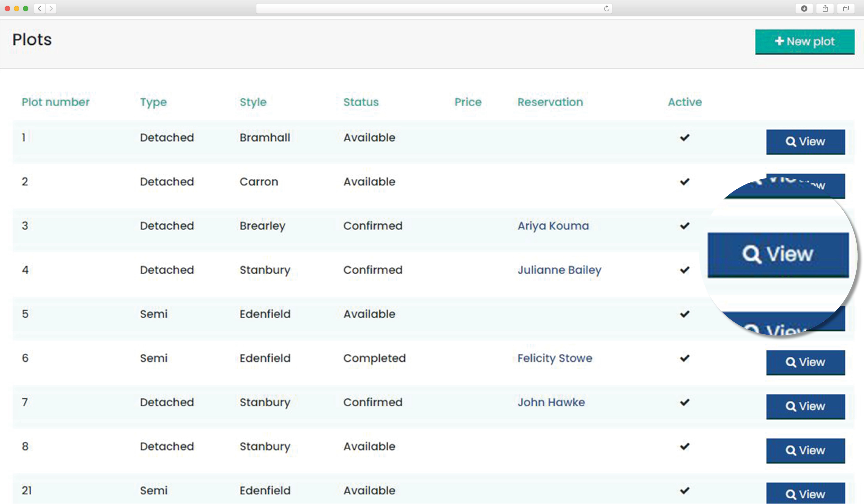Click the Confirmed status for plot 3
864x504 pixels.
[373, 226]
